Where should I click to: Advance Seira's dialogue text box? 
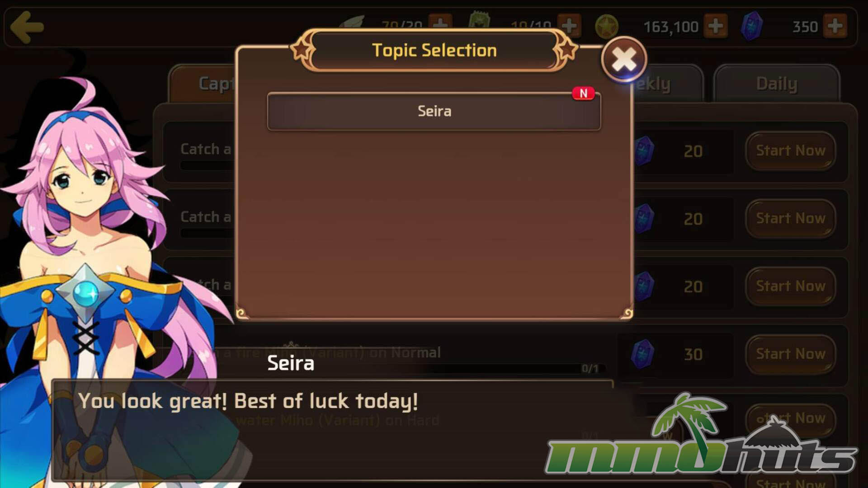pos(333,430)
